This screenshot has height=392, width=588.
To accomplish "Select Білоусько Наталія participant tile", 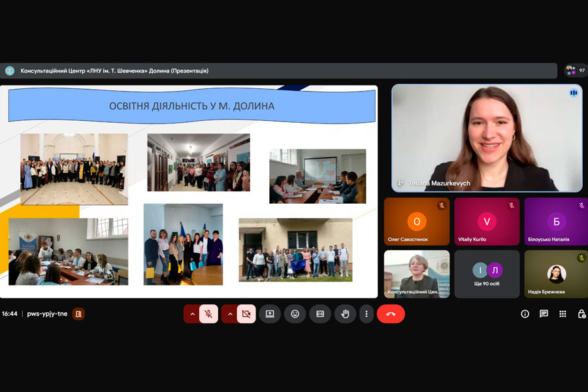I will tap(556, 221).
